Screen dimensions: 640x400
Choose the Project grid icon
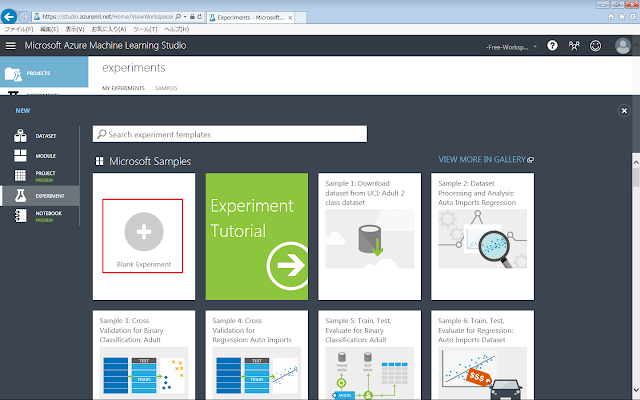(x=20, y=175)
